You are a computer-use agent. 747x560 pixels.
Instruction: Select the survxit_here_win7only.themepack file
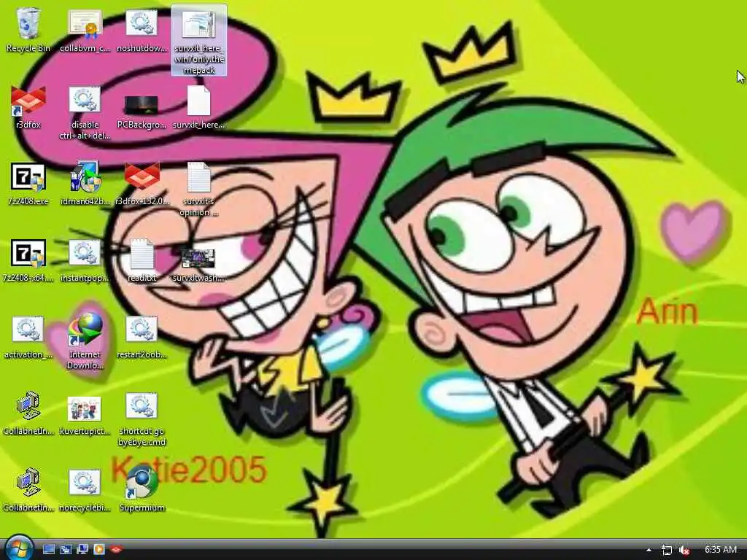tap(199, 40)
